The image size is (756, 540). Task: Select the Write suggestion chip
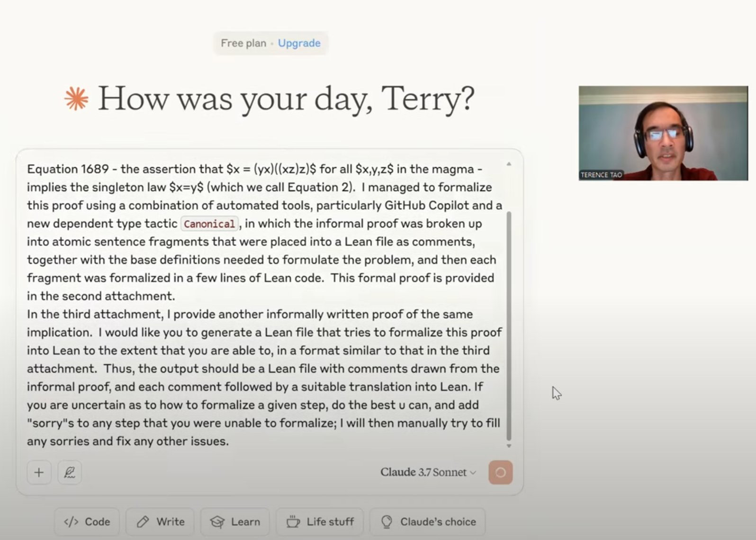[160, 522]
